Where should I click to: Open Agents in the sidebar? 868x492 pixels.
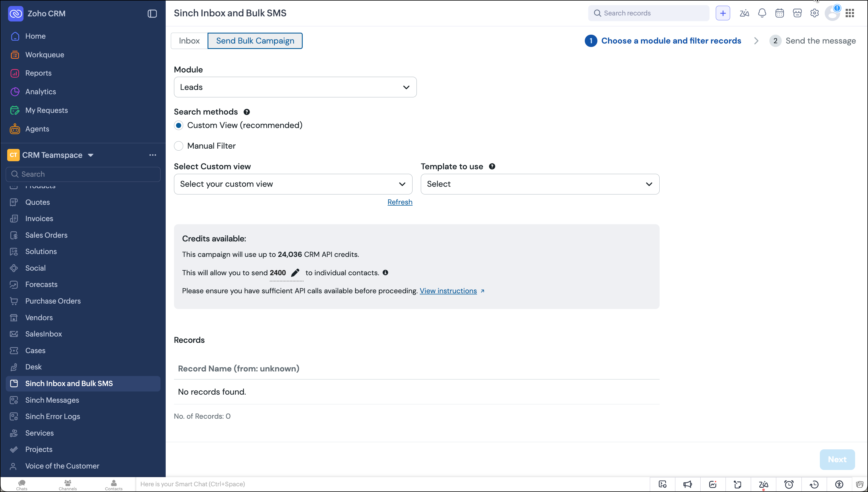[37, 129]
